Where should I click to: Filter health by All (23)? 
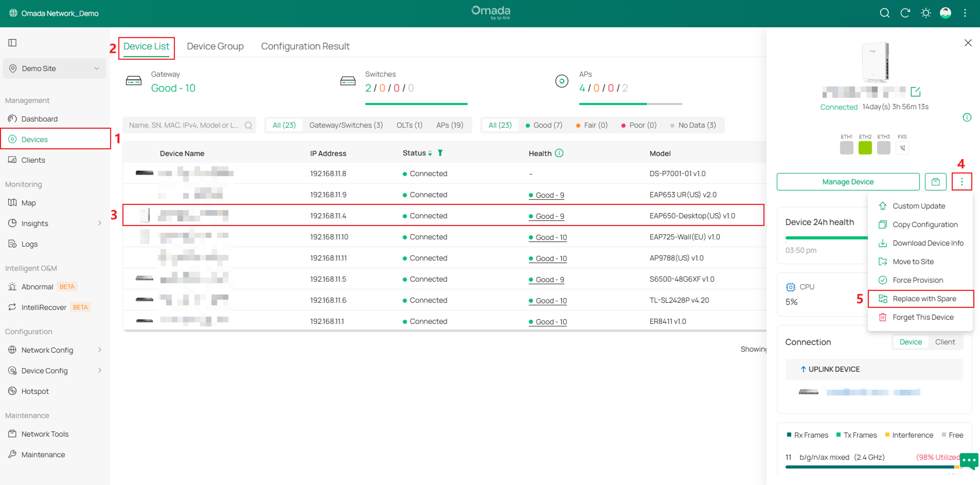500,125
